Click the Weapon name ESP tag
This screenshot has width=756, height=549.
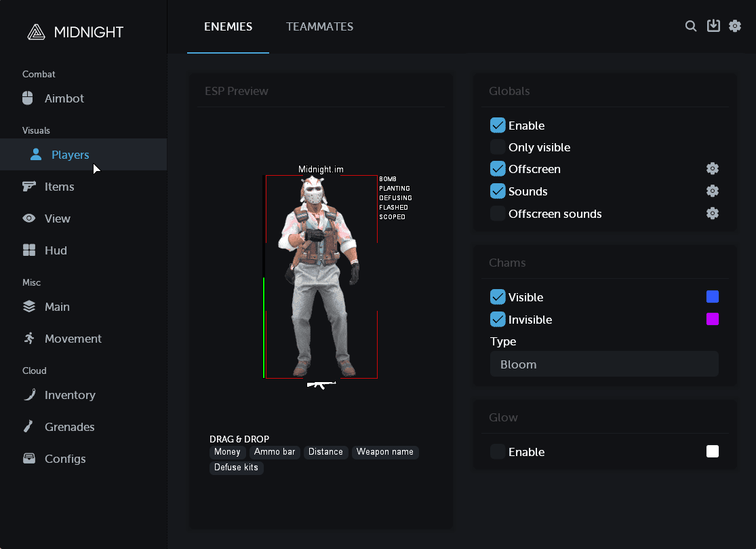click(384, 452)
